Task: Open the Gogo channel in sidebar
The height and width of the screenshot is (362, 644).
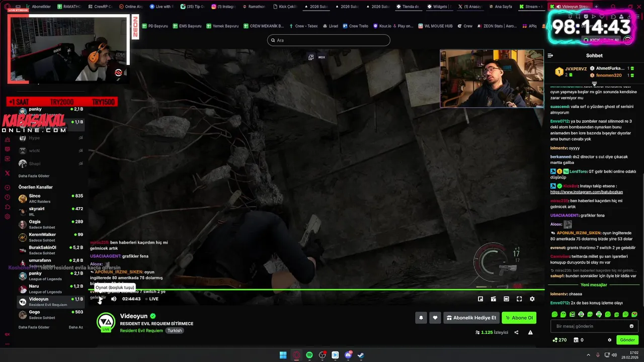Action: 51,315
